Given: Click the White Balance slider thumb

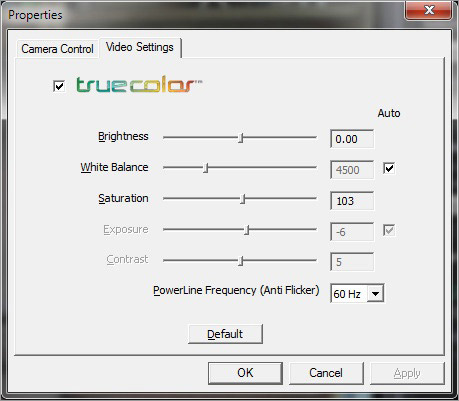Looking at the screenshot, I should [x=206, y=168].
